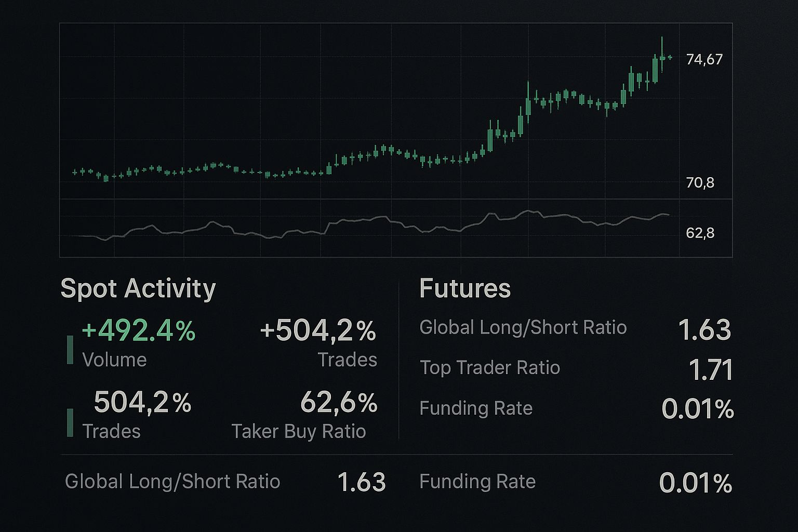Open the Taker Buy Ratio label
This screenshot has height=532, width=798.
coord(299,431)
